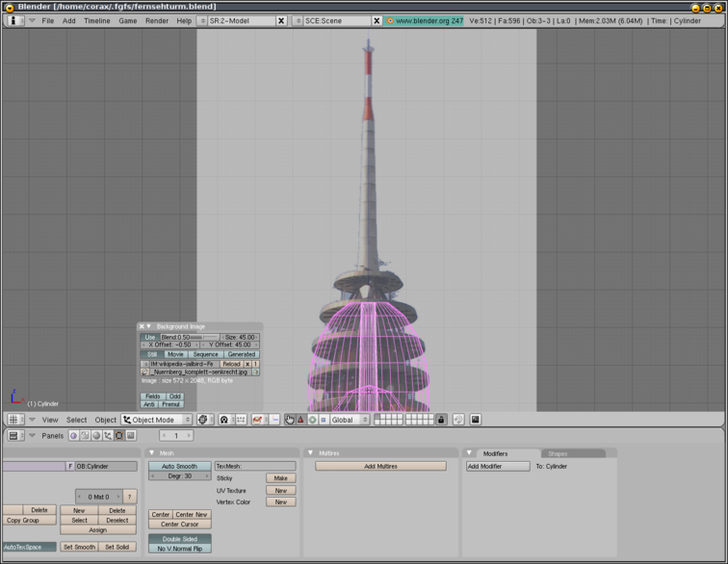This screenshot has width=728, height=564.
Task: Open the File menu
Action: [48, 21]
